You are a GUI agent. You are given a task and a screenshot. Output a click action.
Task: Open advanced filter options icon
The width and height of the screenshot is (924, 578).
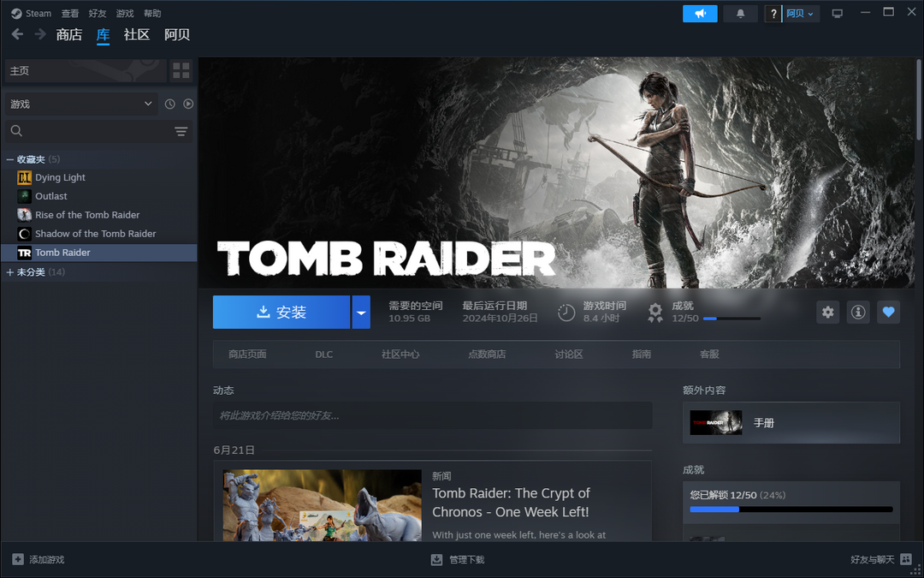tap(181, 131)
